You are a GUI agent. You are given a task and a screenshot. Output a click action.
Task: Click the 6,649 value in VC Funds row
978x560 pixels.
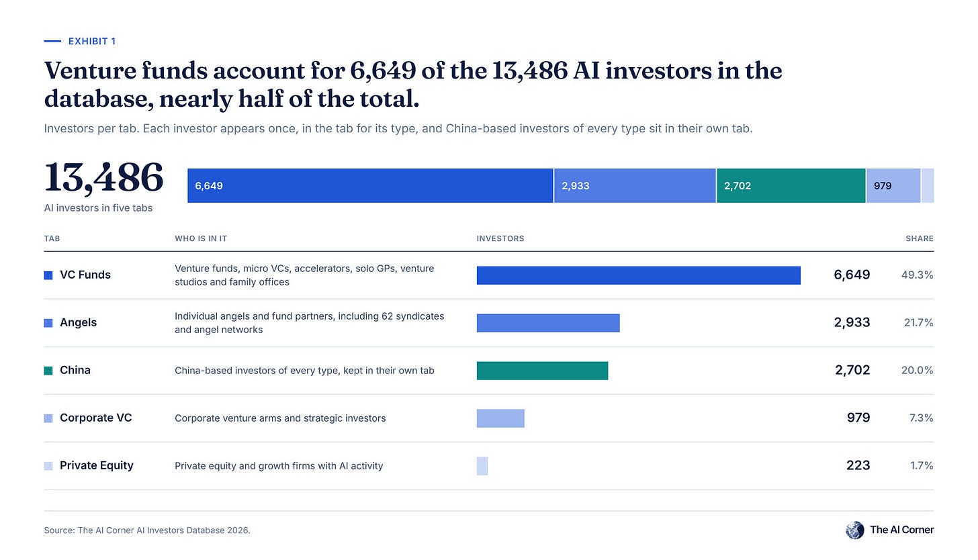pos(852,275)
